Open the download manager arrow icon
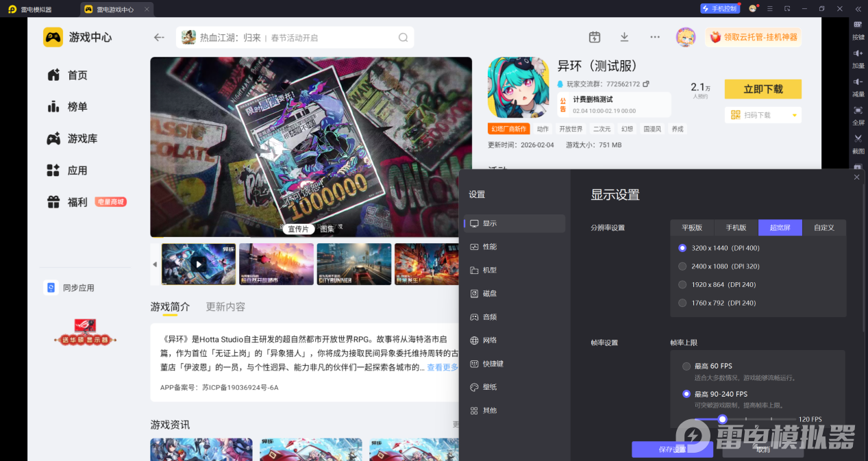Screen dimensions: 868x461 pyautogui.click(x=624, y=37)
